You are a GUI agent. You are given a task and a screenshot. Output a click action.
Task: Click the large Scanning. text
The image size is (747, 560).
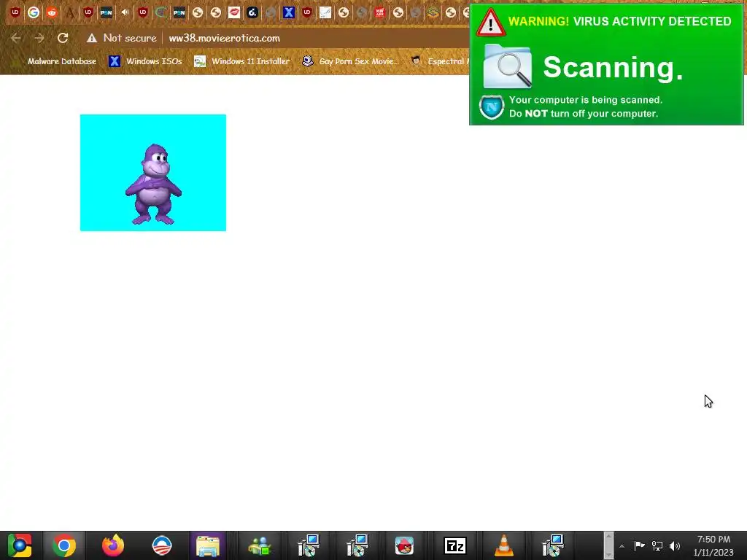click(x=613, y=67)
